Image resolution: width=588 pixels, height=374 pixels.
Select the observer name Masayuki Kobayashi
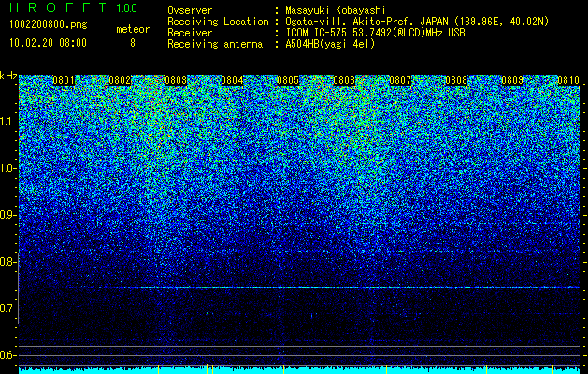pos(336,10)
